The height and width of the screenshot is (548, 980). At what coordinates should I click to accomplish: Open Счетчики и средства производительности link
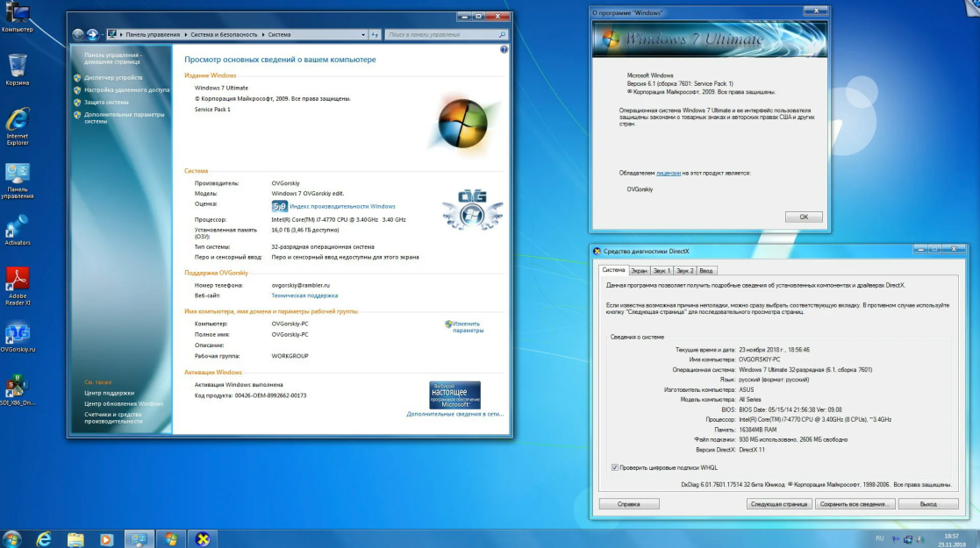click(114, 418)
